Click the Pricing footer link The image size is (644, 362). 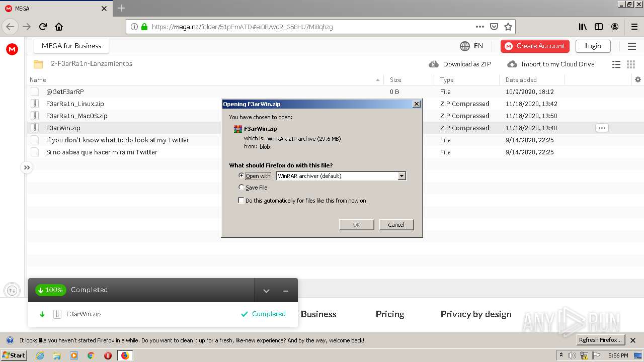click(x=390, y=314)
